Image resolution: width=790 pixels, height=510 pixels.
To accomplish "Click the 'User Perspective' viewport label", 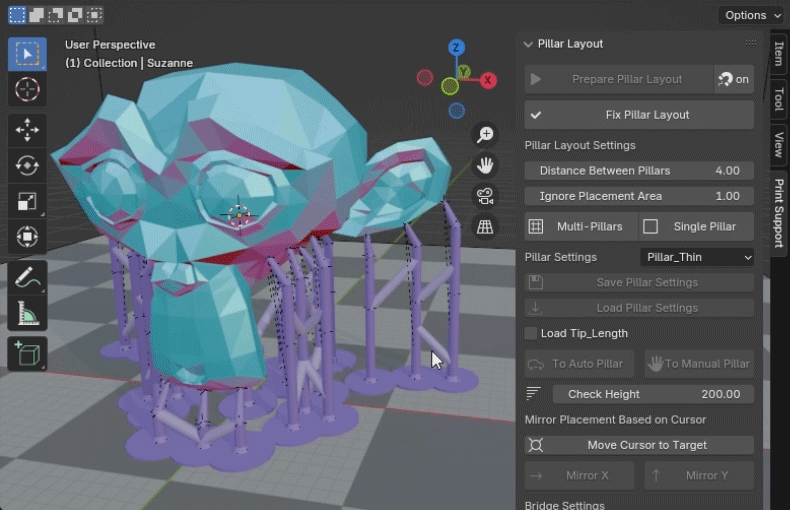I will (x=110, y=45).
